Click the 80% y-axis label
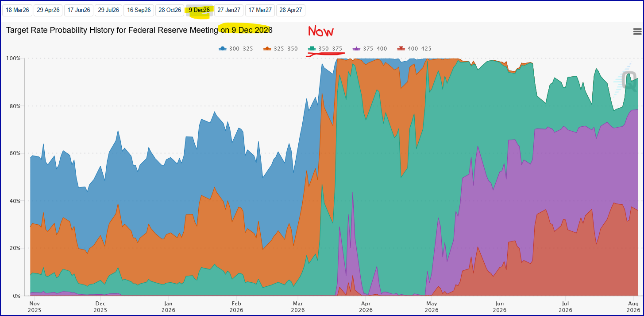The height and width of the screenshot is (316, 644). [x=15, y=106]
